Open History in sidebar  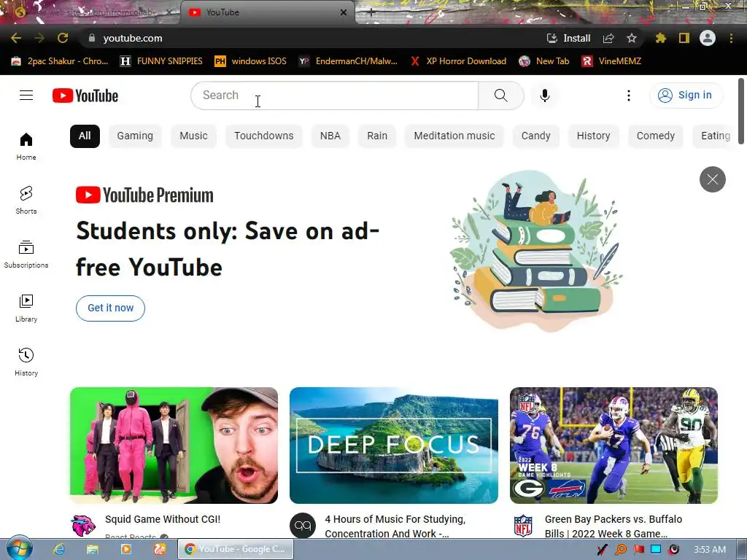26,362
